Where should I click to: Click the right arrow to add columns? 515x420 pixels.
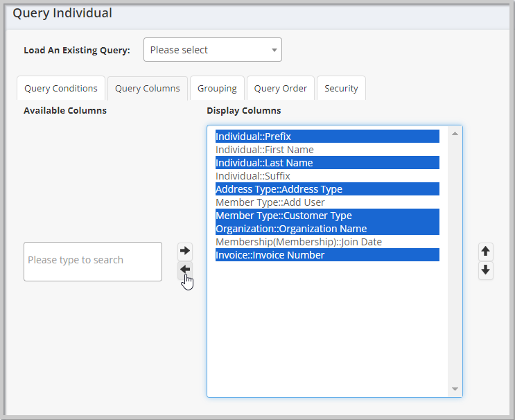click(x=185, y=251)
